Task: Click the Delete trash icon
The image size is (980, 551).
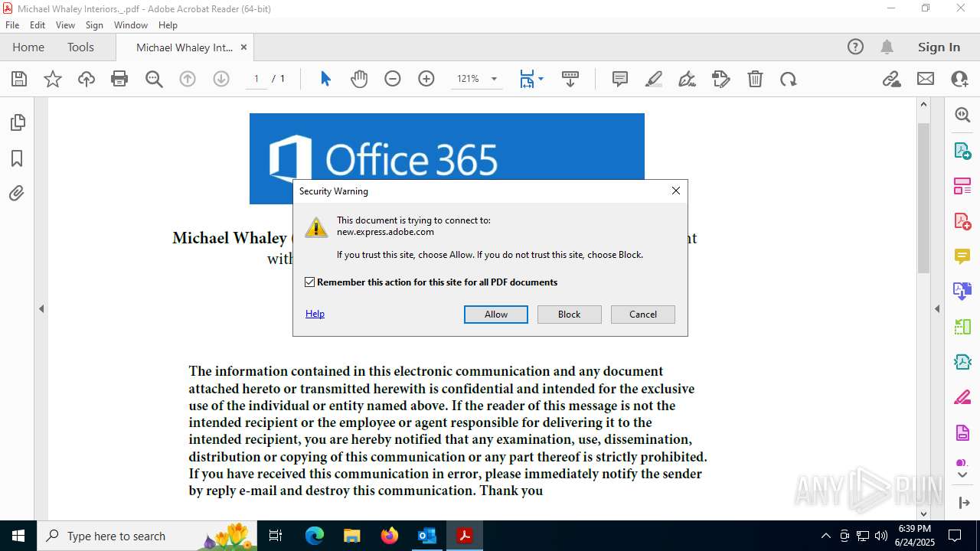Action: click(755, 79)
